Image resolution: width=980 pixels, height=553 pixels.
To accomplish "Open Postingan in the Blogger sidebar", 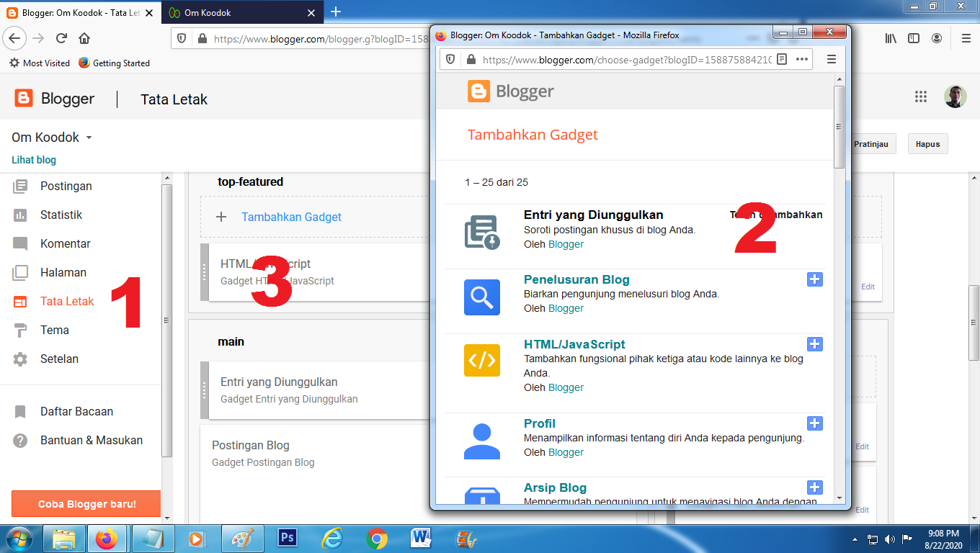I will (66, 186).
